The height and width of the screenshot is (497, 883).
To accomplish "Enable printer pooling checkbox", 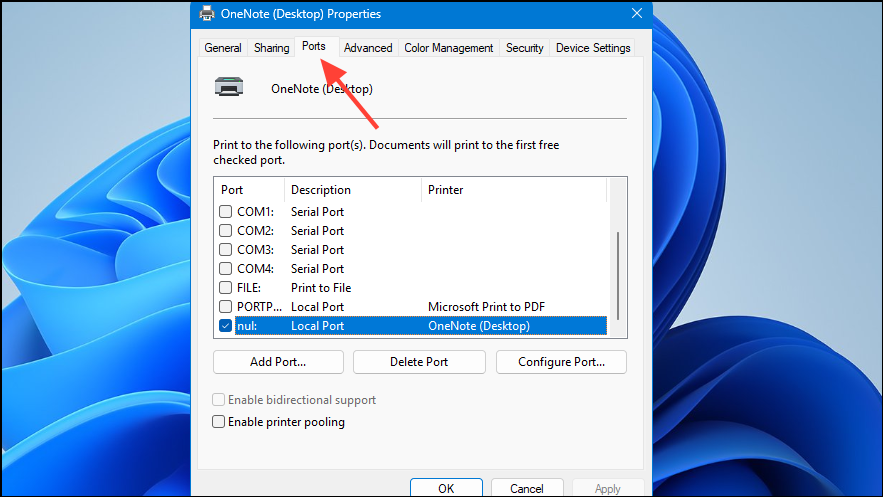I will [218, 422].
